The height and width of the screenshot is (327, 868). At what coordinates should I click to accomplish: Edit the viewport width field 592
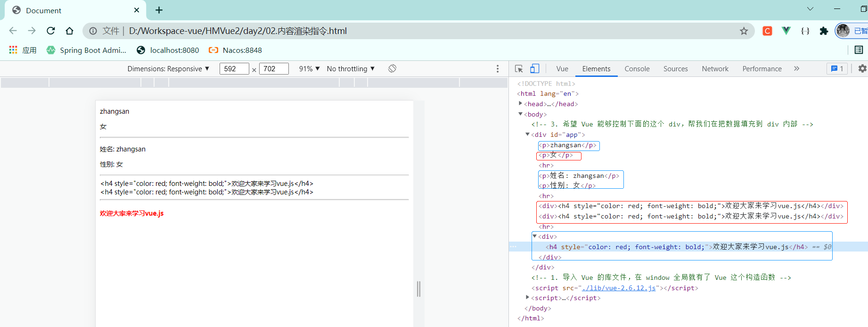pyautogui.click(x=234, y=69)
